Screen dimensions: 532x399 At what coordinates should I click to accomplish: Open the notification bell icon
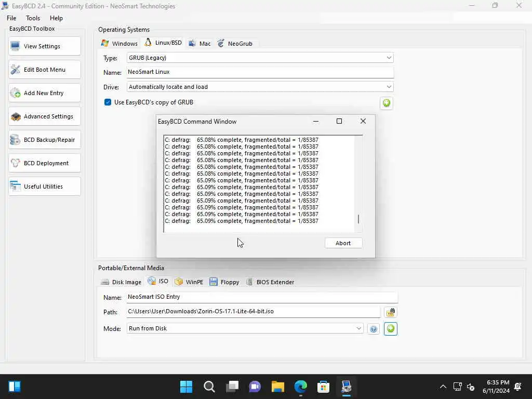coord(518,387)
